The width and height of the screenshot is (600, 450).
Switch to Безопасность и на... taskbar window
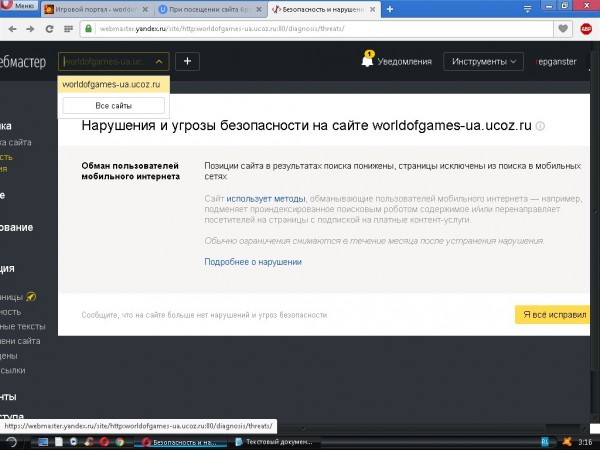[180, 442]
